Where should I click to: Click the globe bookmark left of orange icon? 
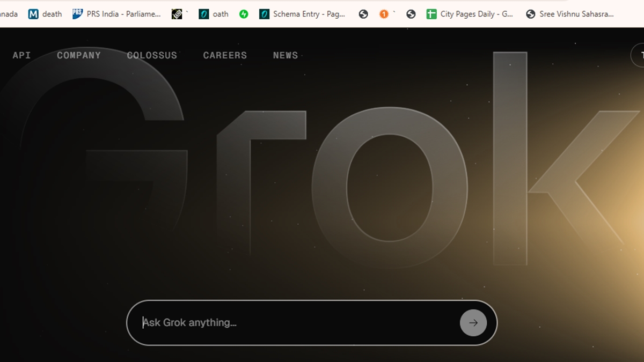point(363,14)
